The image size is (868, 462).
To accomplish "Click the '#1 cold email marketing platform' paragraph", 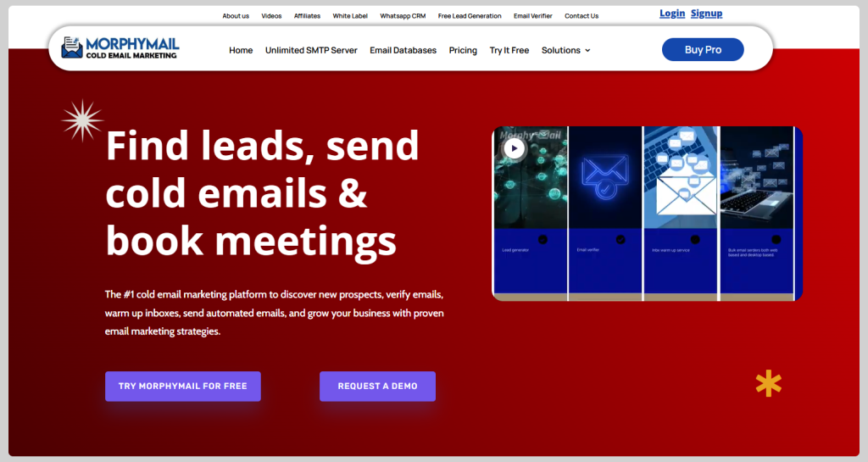I will [275, 313].
